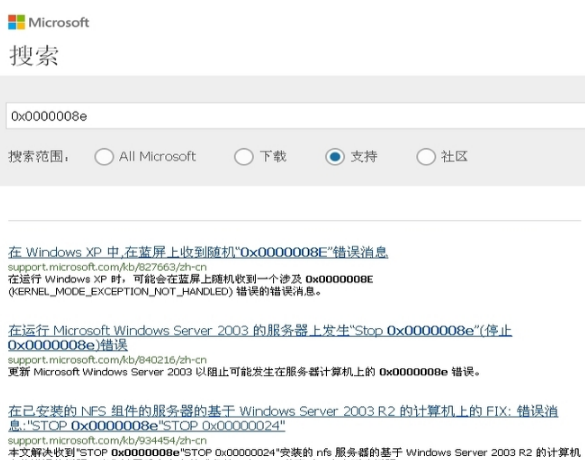Click the support.microsoft.com/kb/934454/zh-cn URL
Screen dimensions: 585x460
pyautogui.click(x=107, y=440)
